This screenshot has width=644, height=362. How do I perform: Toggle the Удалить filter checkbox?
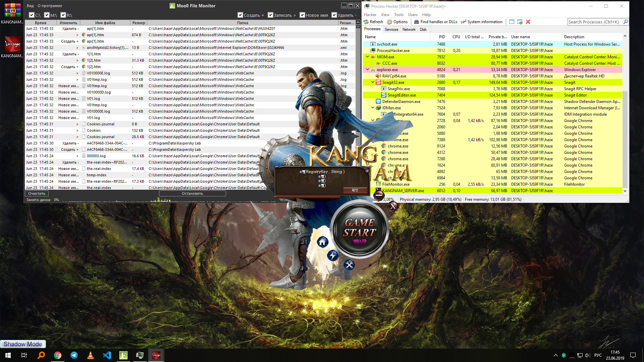[334, 15]
